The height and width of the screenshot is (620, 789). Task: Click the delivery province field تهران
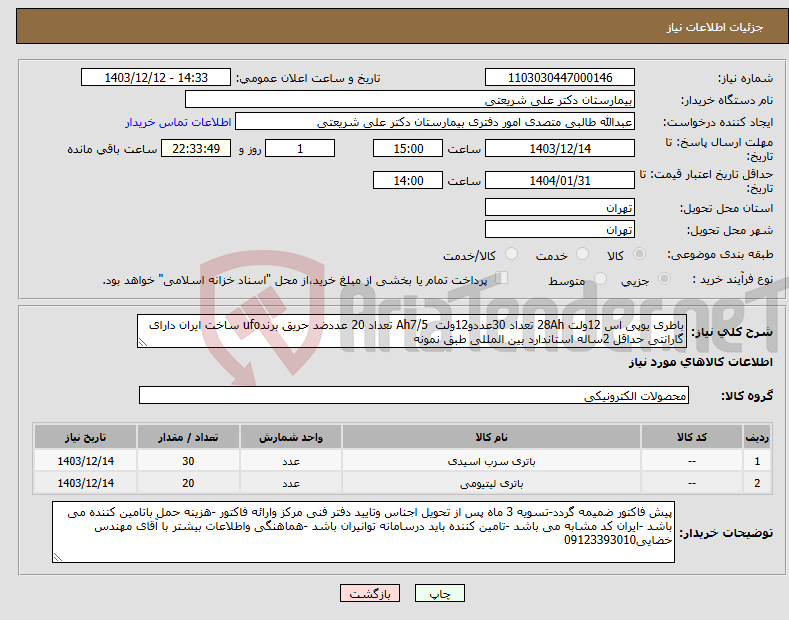pyautogui.click(x=560, y=207)
